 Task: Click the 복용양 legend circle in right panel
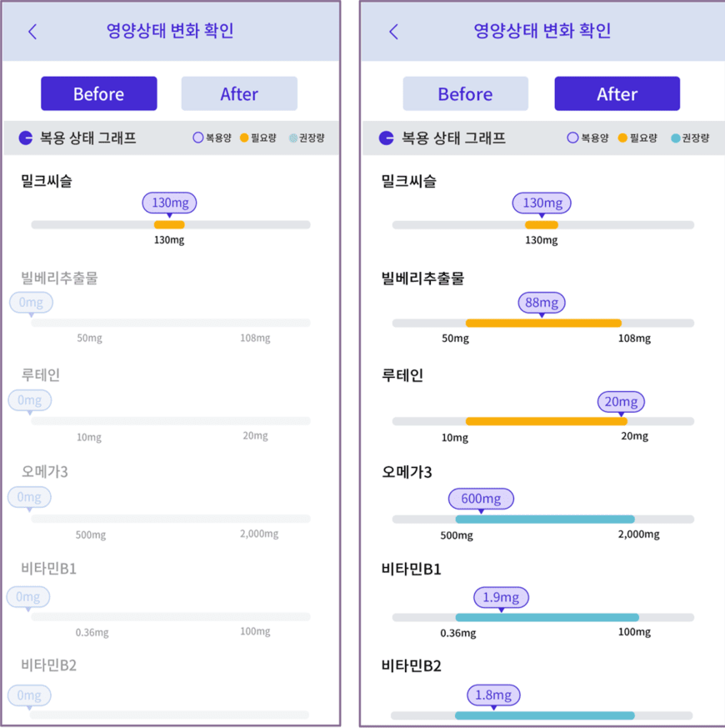point(572,138)
